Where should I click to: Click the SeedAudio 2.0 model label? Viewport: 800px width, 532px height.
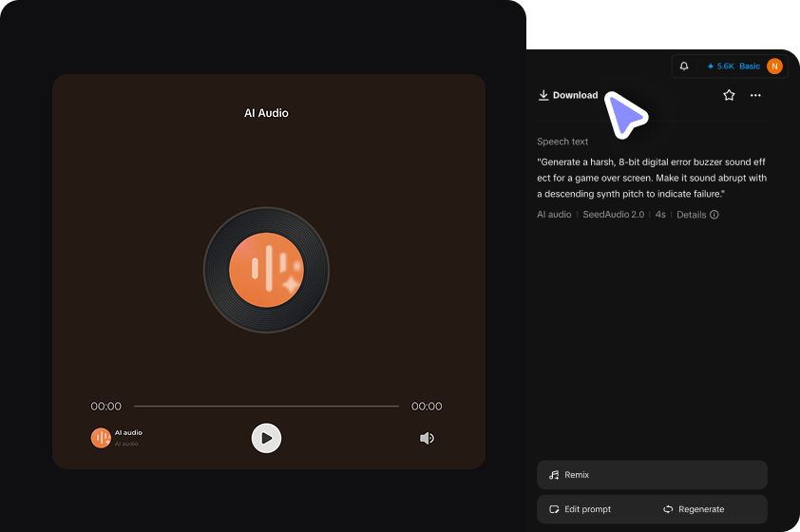tap(613, 215)
